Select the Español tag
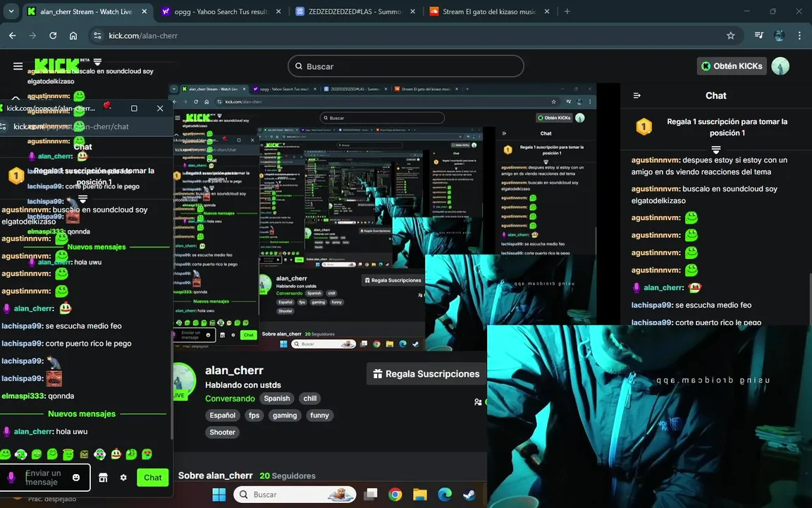 (223, 415)
